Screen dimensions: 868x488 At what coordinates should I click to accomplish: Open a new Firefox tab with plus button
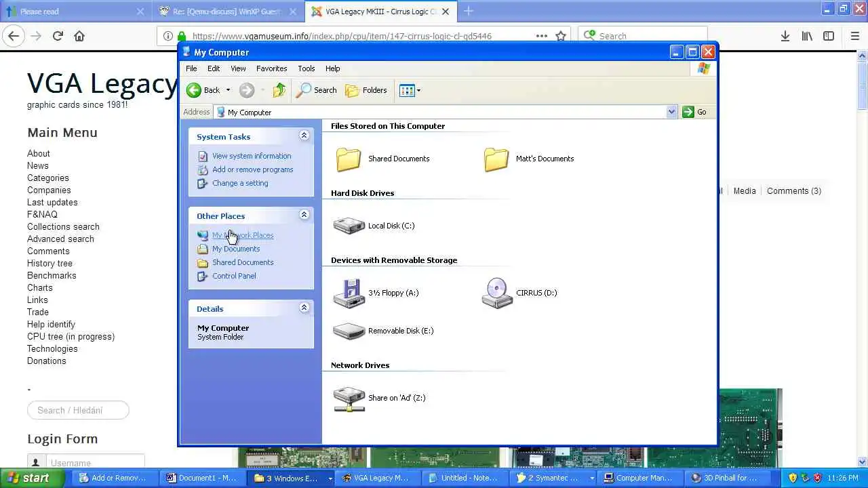469,11
